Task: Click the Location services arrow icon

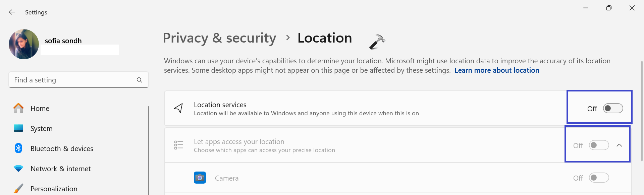Action: [178, 108]
